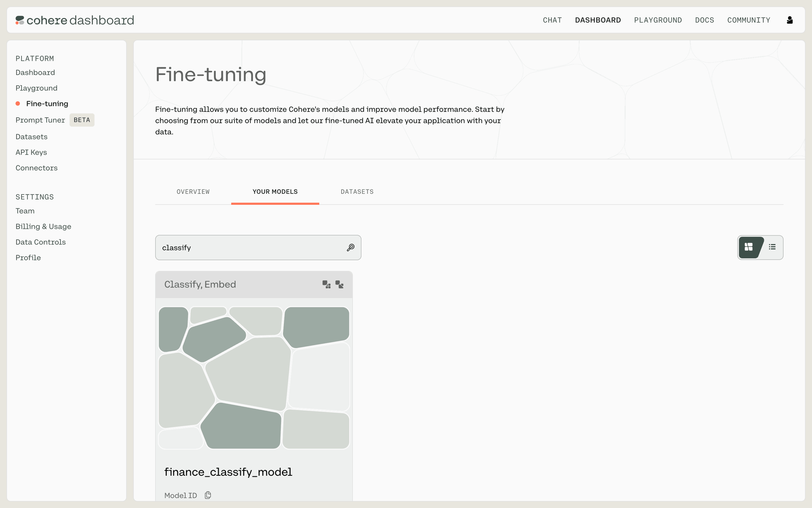Open the user profile icon
The height and width of the screenshot is (508, 812).
click(790, 20)
